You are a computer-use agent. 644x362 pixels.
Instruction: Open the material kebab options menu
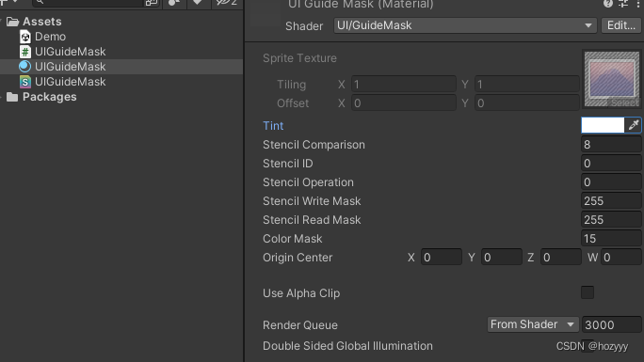[x=637, y=4]
